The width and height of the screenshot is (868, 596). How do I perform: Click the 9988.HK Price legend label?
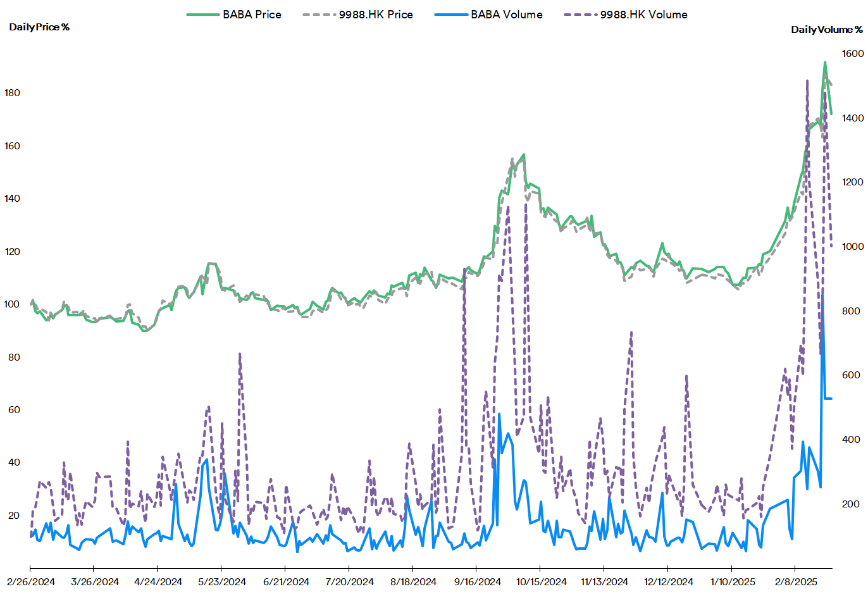coord(376,15)
